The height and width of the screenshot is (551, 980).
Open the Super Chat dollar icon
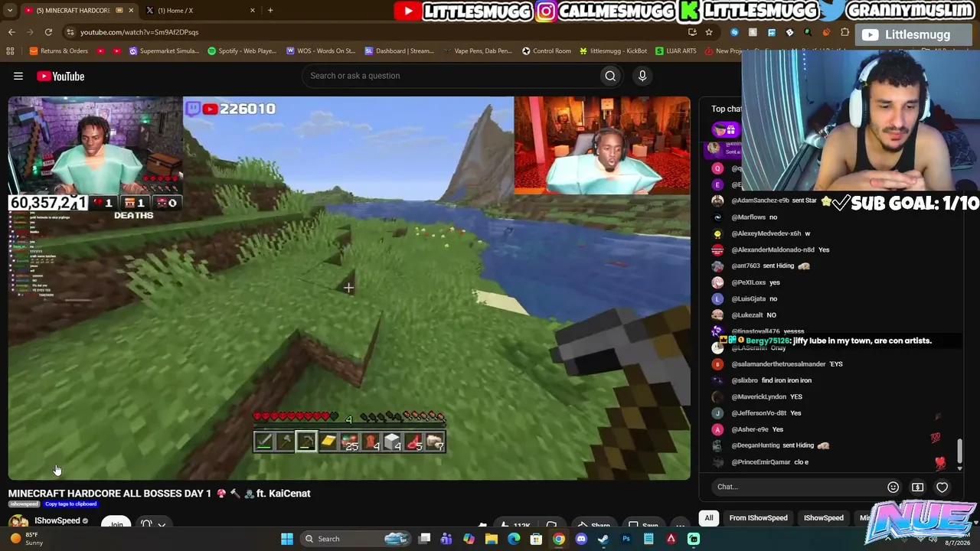click(917, 487)
